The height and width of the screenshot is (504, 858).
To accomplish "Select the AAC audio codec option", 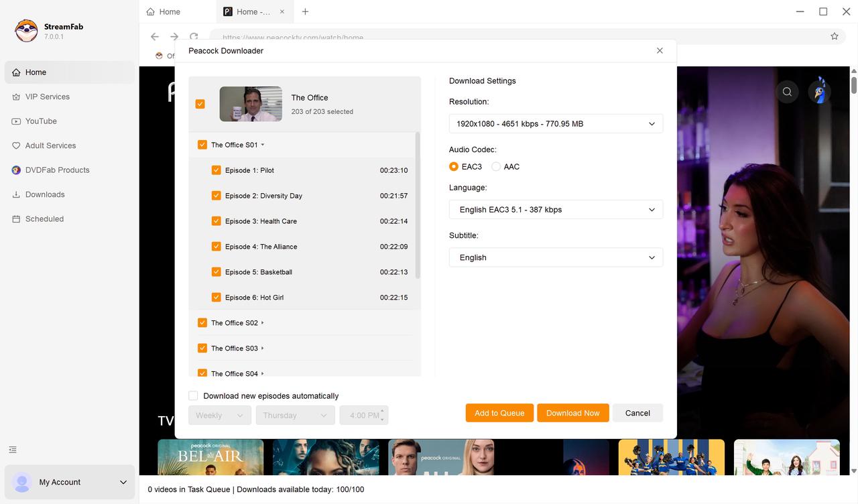I will [496, 167].
